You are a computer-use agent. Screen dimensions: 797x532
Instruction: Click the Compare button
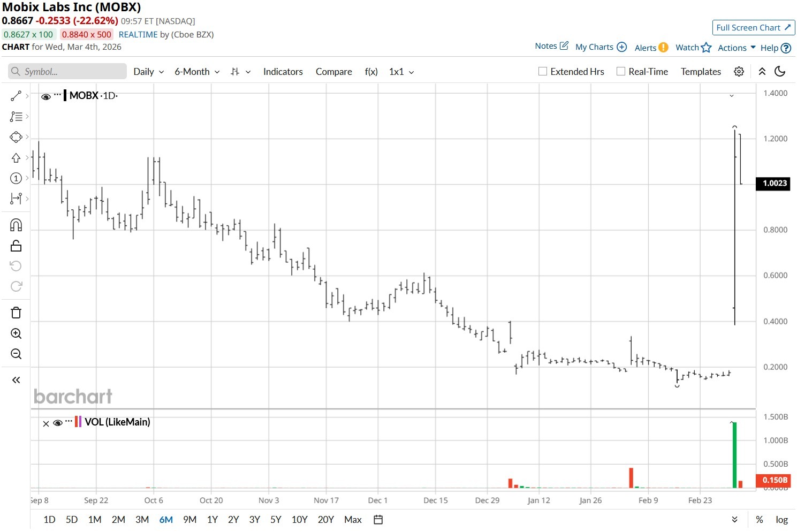(334, 72)
